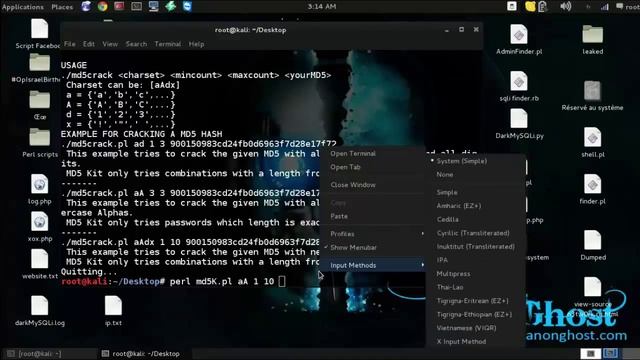Expand the Input Methods submenu
This screenshot has width=640, height=360.
373,265
